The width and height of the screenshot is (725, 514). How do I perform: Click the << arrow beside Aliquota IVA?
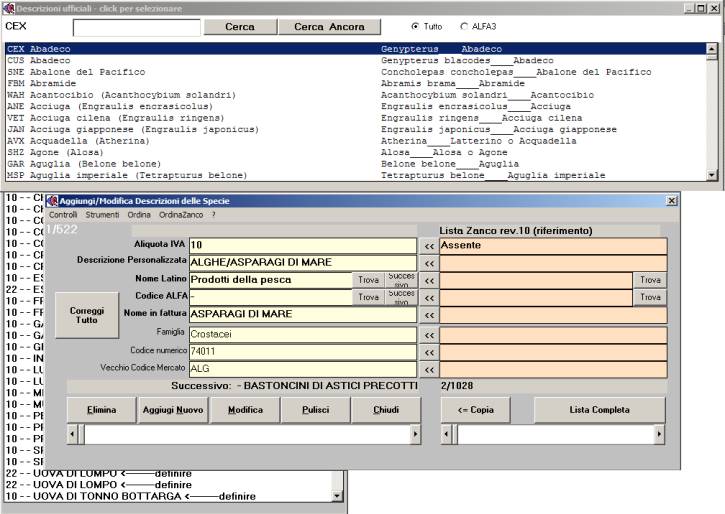point(429,245)
